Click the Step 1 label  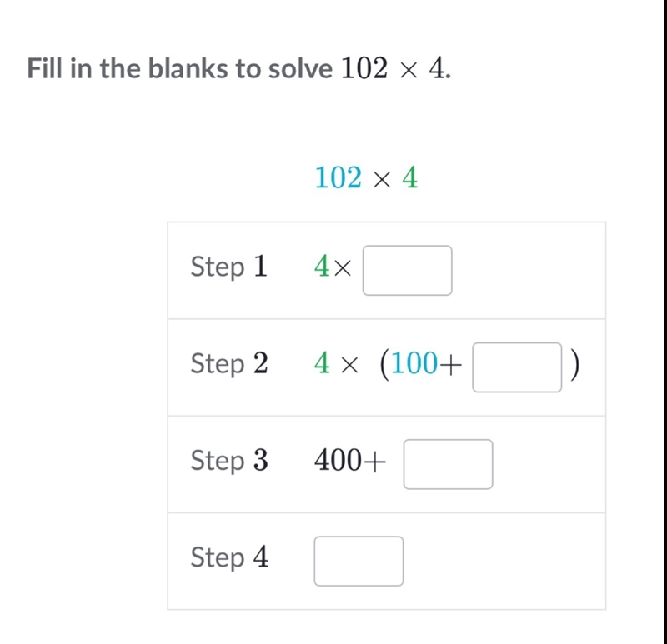click(x=229, y=267)
